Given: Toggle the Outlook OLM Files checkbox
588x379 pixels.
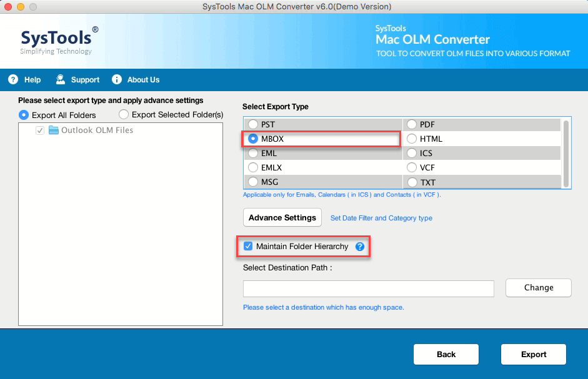Looking at the screenshot, I should point(40,130).
